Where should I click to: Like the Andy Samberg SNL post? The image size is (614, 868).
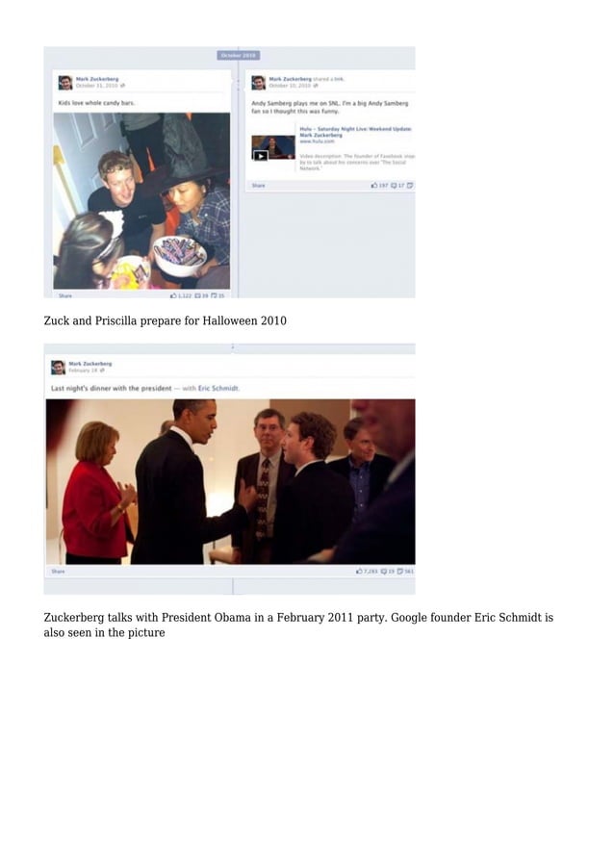[379, 186]
